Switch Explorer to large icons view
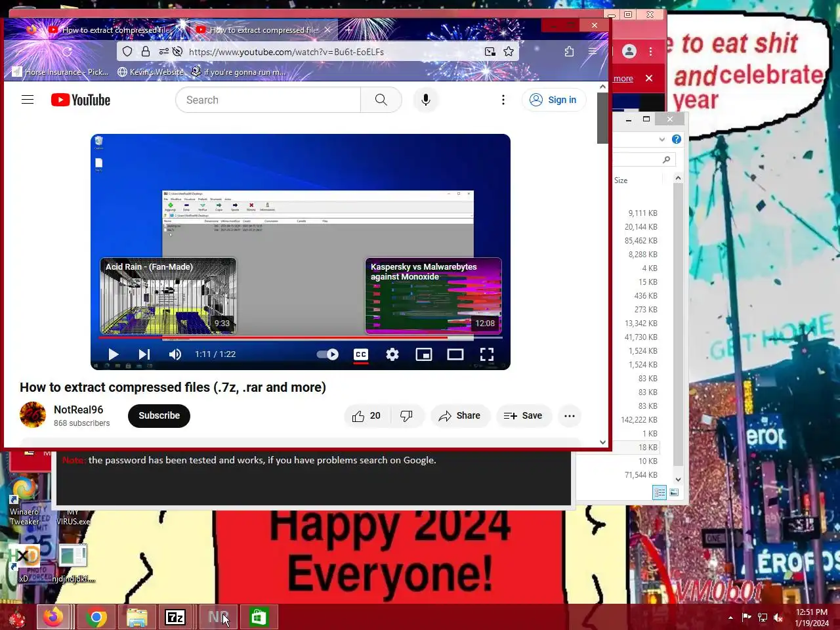Image resolution: width=840 pixels, height=630 pixels. 674,492
